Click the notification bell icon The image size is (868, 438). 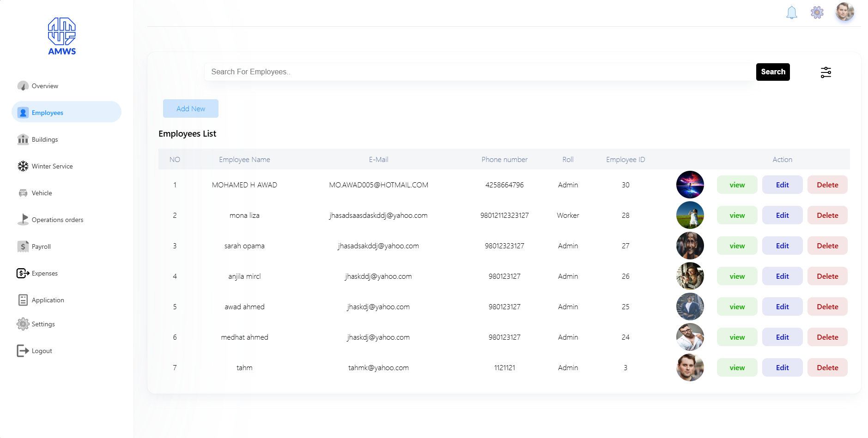pyautogui.click(x=791, y=12)
